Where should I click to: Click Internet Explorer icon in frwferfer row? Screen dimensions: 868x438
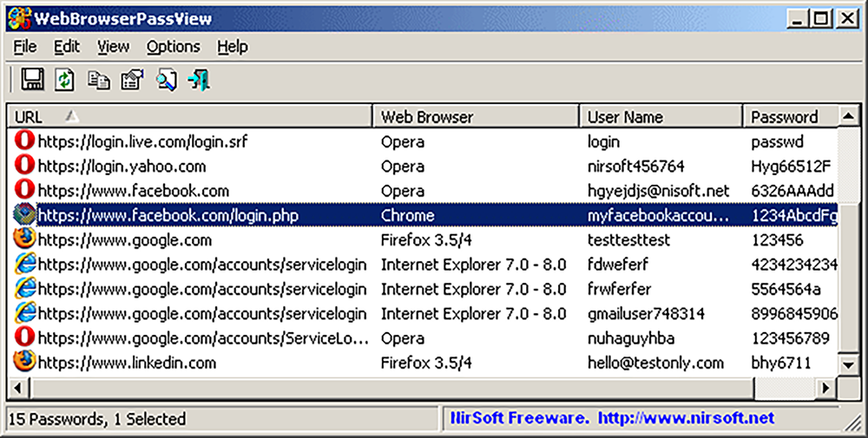pyautogui.click(x=24, y=288)
